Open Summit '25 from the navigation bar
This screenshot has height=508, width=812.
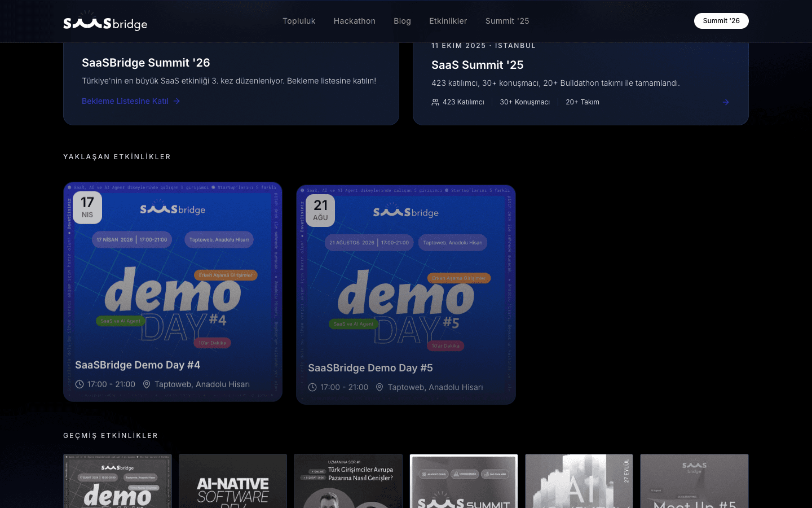click(x=507, y=21)
